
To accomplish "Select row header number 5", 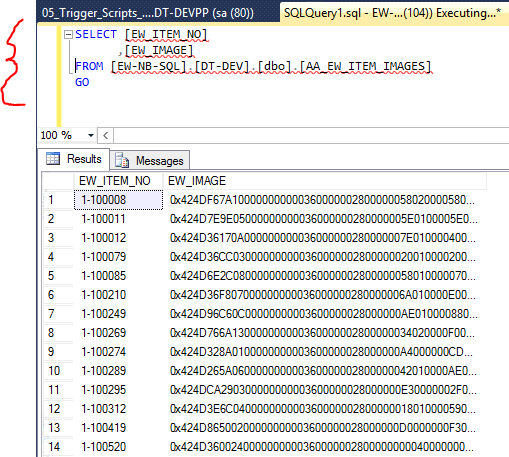I will (58, 276).
